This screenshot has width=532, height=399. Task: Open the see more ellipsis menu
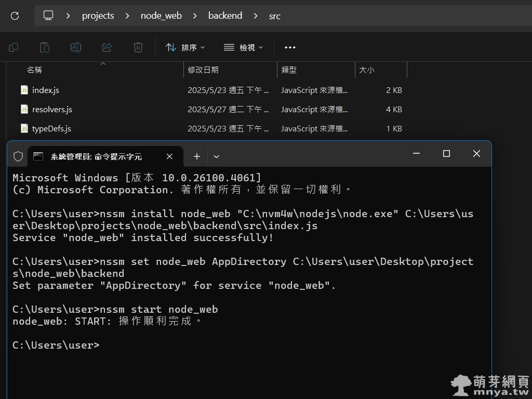click(290, 47)
